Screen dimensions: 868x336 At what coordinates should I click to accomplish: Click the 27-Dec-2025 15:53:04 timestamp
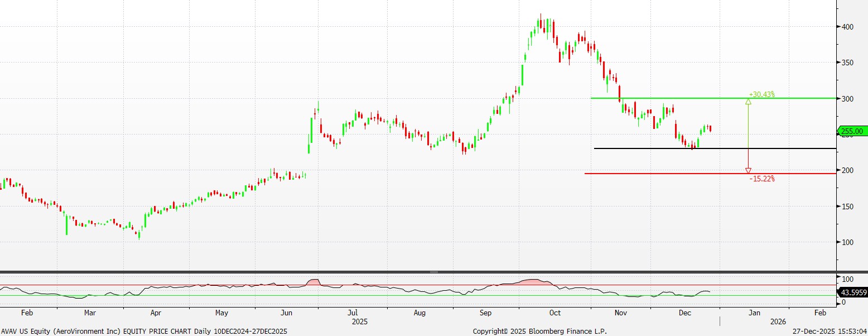(x=830, y=331)
